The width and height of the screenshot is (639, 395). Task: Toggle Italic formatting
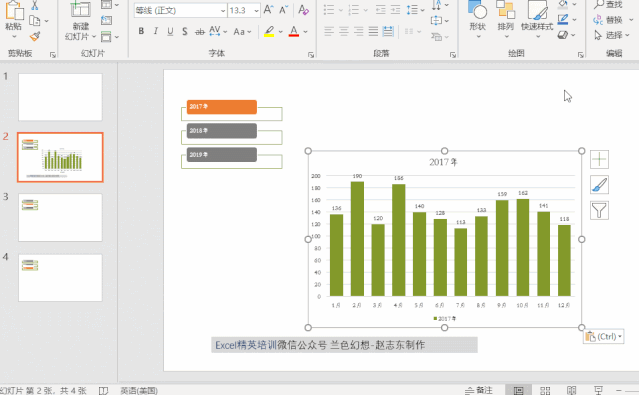(x=156, y=31)
